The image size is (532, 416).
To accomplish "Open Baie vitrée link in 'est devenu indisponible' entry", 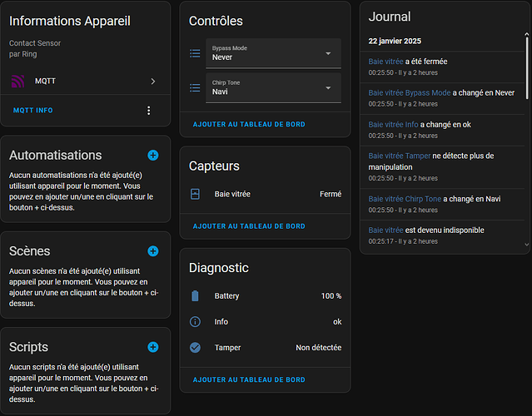I will [x=385, y=230].
